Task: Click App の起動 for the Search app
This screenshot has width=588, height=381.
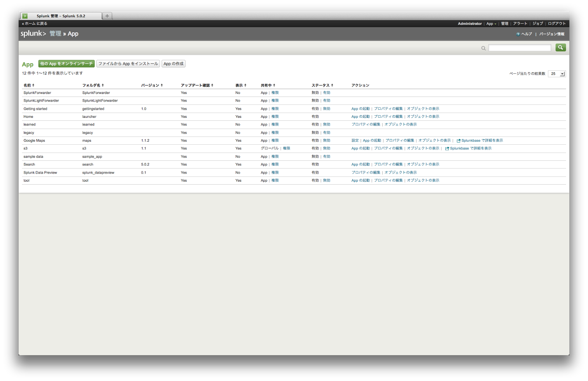Action: click(x=361, y=164)
